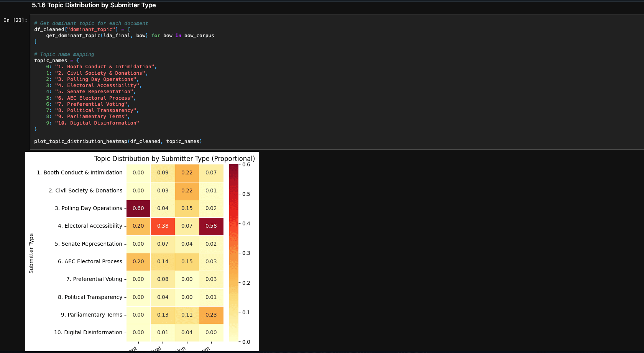Click the string "9. Parliamentary Terms" in code
The width and height of the screenshot is (644, 353).
point(91,116)
